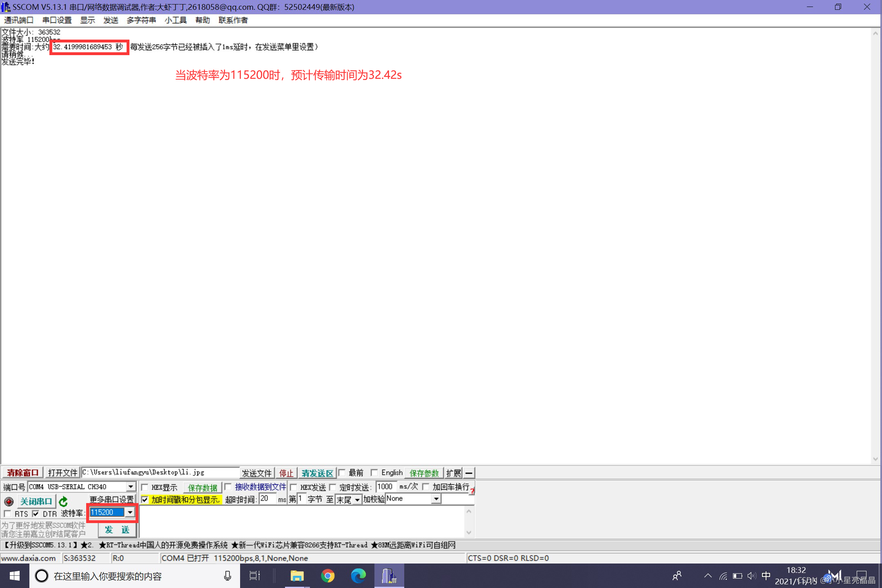Viewport: 882px width, 588px height.
Task: Expand the baud rate 115200 dropdown
Action: pyautogui.click(x=130, y=512)
